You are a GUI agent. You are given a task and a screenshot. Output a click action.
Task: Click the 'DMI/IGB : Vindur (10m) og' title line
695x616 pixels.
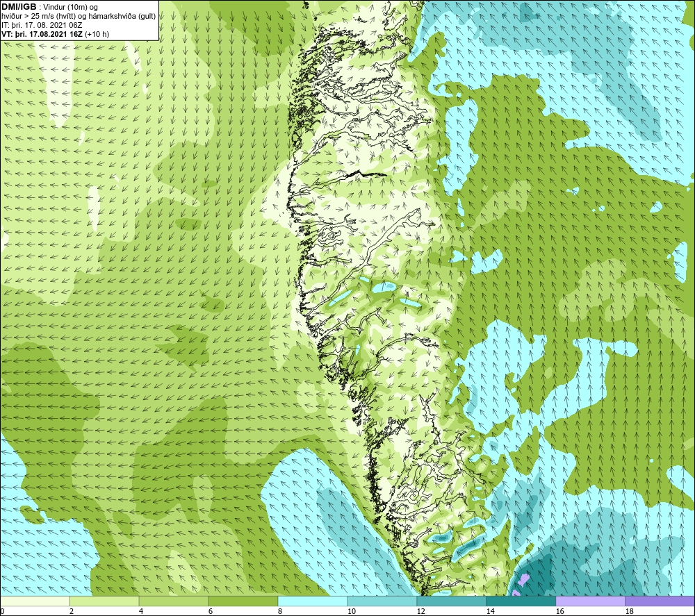(50, 7)
